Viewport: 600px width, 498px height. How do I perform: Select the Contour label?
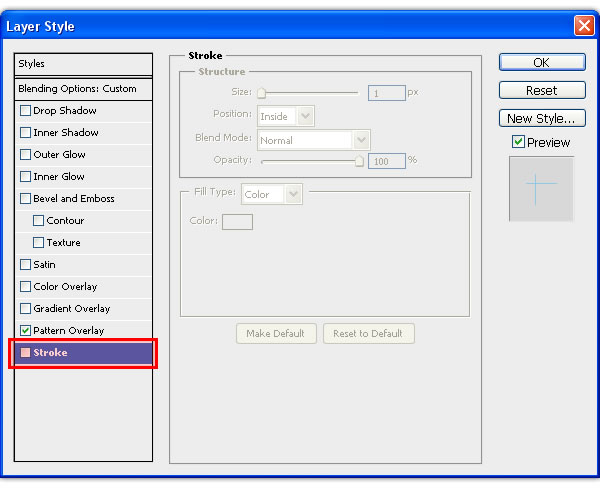coord(65,220)
